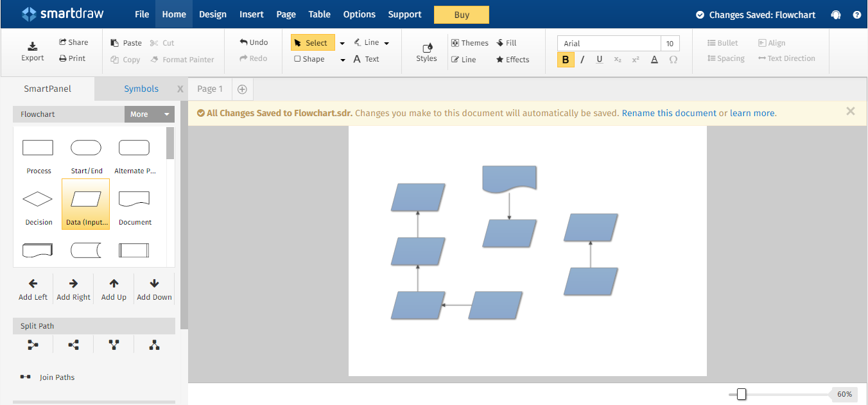Click the zoom slider handle

pyautogui.click(x=742, y=394)
